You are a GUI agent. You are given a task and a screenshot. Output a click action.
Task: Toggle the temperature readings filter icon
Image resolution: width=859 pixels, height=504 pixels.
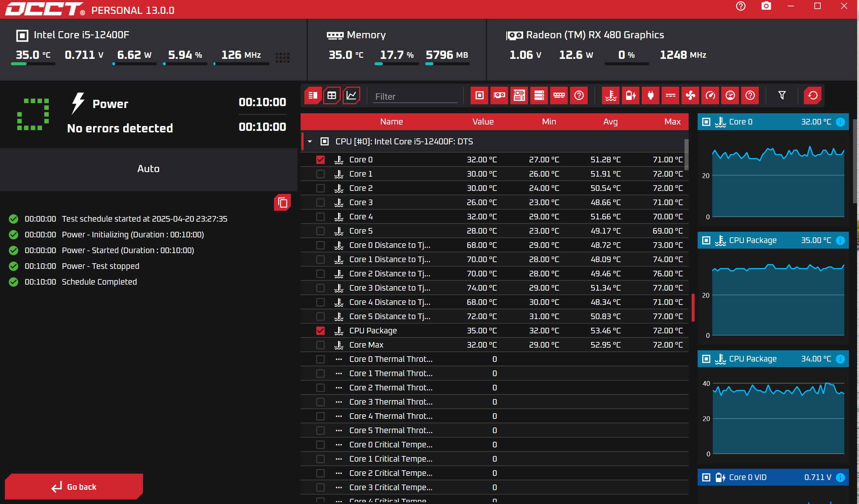(611, 95)
